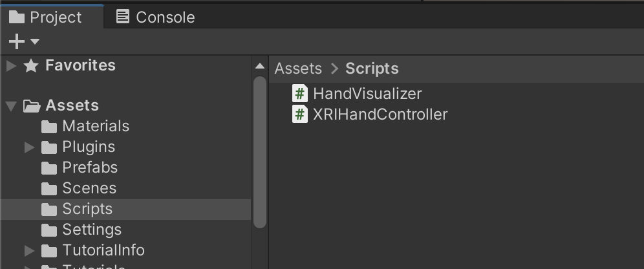This screenshot has height=269, width=644.
Task: Expand the Plugins folder
Action: tap(29, 147)
